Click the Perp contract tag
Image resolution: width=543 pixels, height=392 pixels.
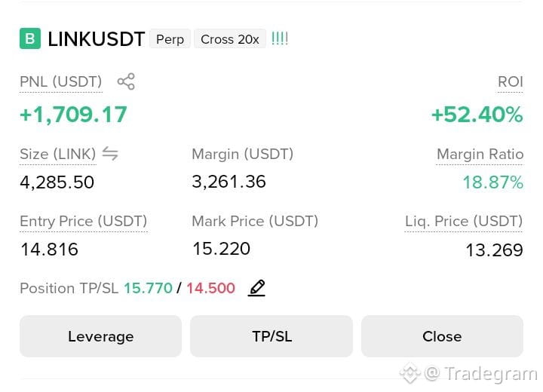point(170,39)
